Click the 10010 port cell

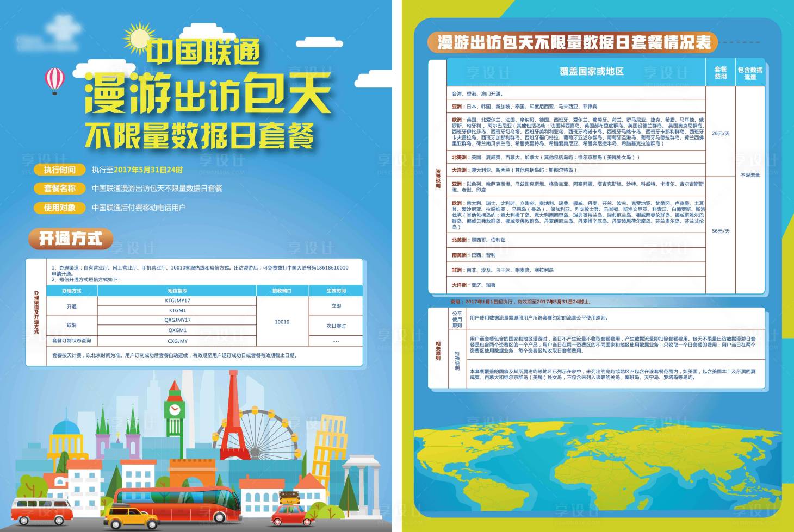click(x=282, y=322)
